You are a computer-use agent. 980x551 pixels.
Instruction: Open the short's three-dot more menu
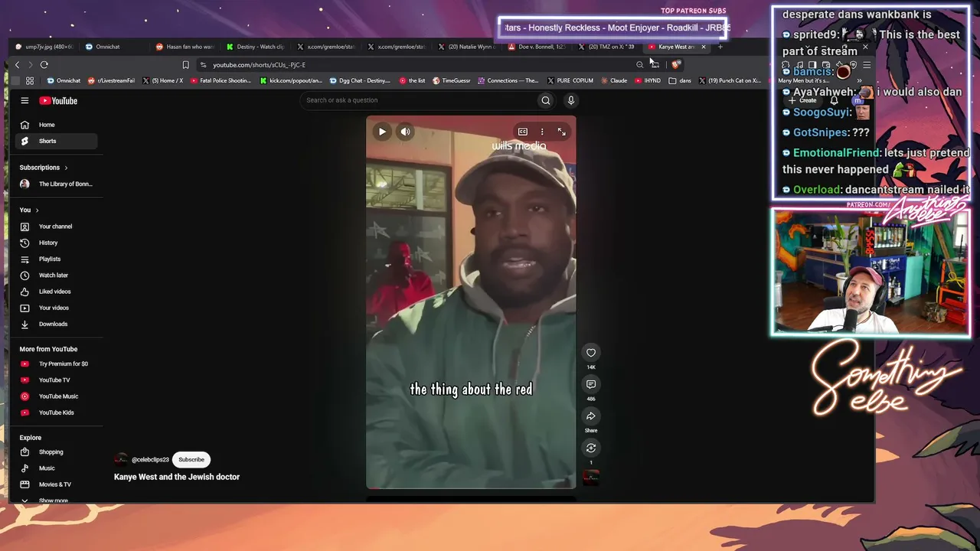542,132
